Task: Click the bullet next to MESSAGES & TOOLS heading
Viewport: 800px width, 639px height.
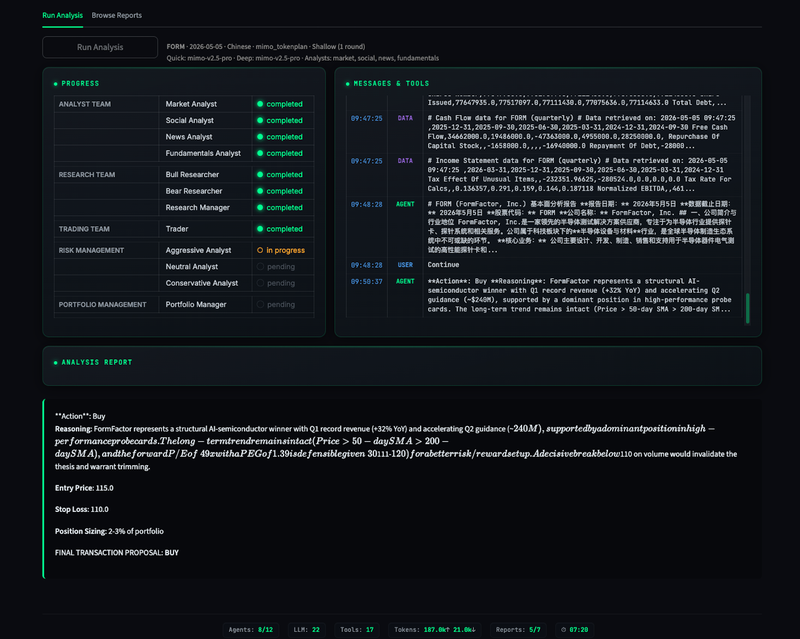Action: coord(347,84)
